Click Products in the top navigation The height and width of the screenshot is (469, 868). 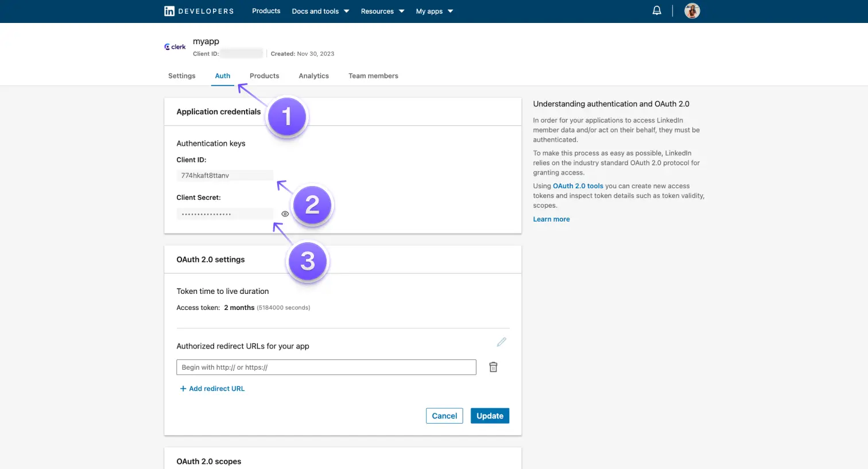pyautogui.click(x=266, y=11)
